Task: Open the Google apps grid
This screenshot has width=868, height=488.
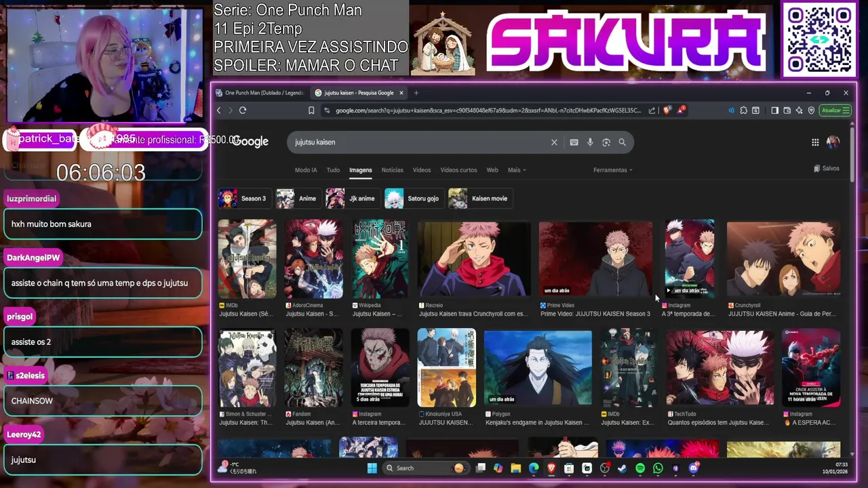Action: (x=815, y=142)
